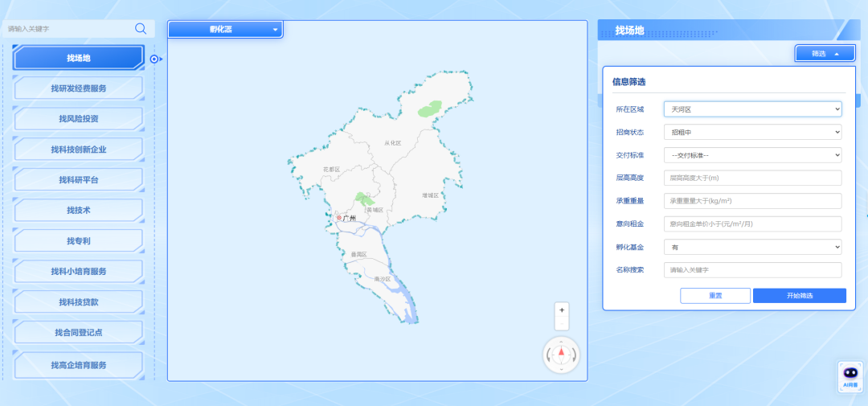
Task: Click the 意向租金 input field
Action: click(x=752, y=224)
